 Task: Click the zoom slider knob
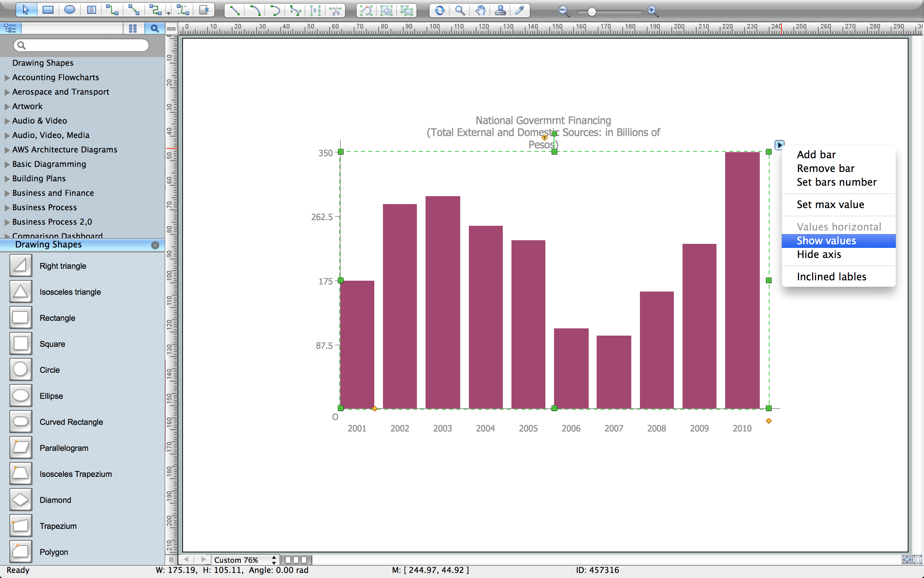click(592, 12)
